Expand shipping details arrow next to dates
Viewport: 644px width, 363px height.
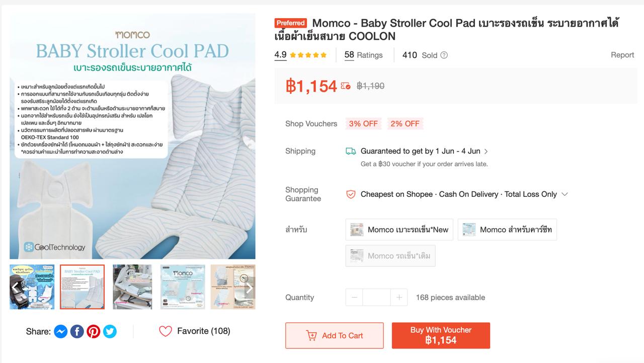click(486, 151)
